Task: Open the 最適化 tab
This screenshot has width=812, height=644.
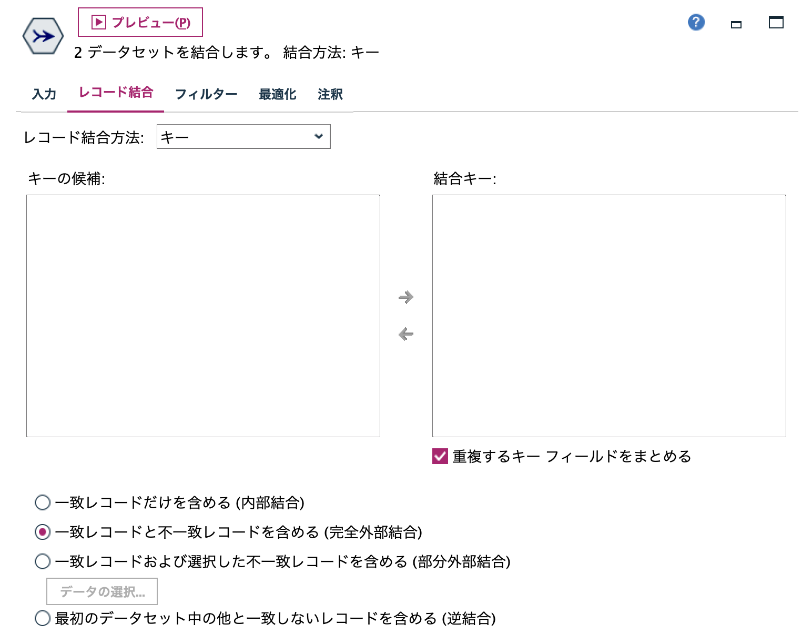Action: point(277,93)
